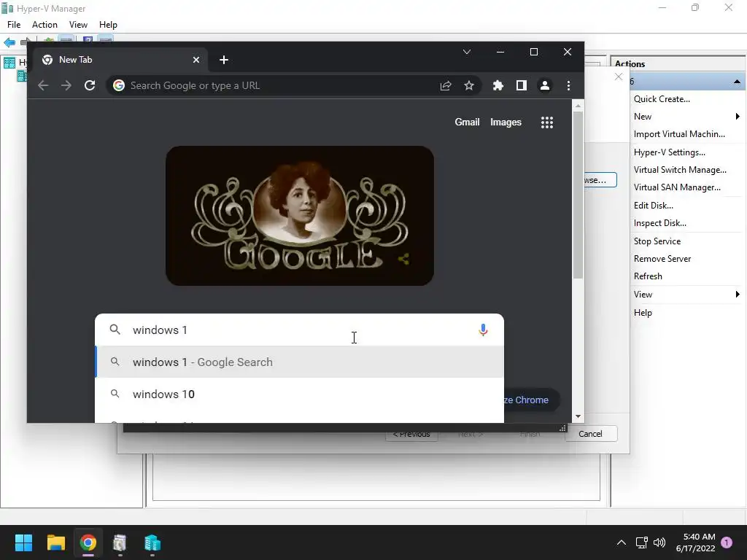Open the Windows Start menu

[x=23, y=542]
